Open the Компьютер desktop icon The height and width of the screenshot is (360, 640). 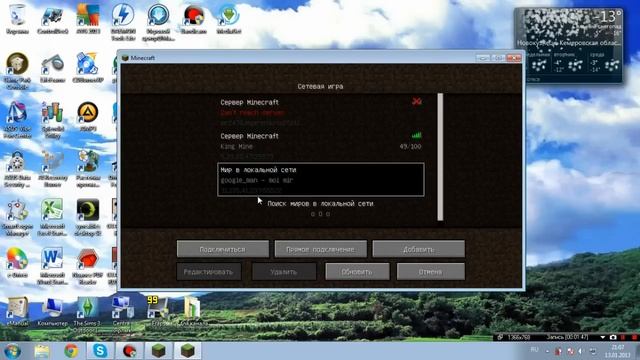(52, 312)
